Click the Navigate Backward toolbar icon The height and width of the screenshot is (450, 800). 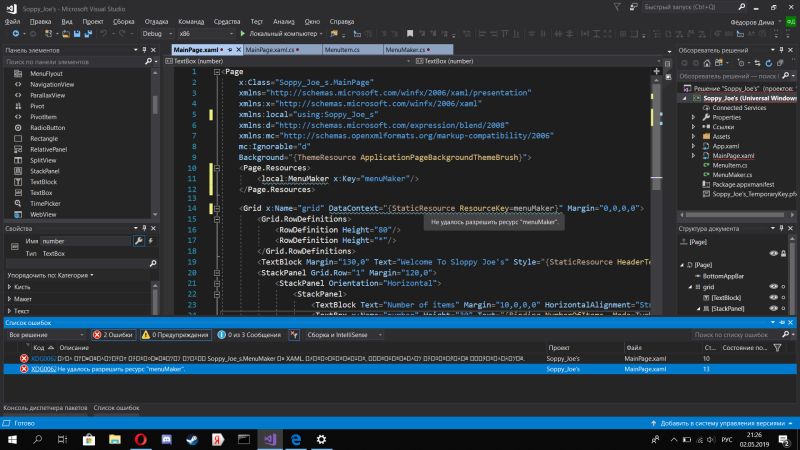15,34
